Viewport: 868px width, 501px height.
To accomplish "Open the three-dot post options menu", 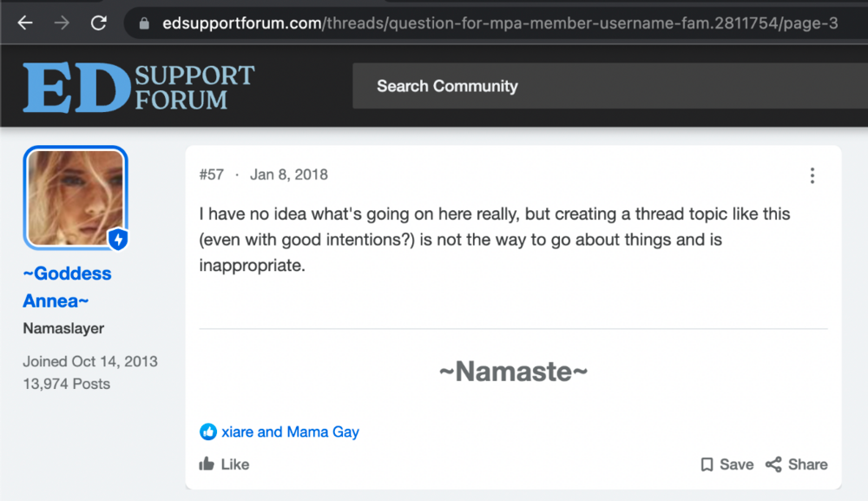I will [x=812, y=175].
